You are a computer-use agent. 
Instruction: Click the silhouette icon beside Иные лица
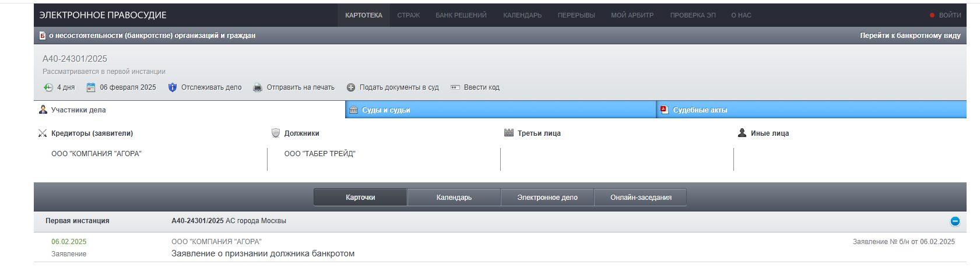pos(742,133)
